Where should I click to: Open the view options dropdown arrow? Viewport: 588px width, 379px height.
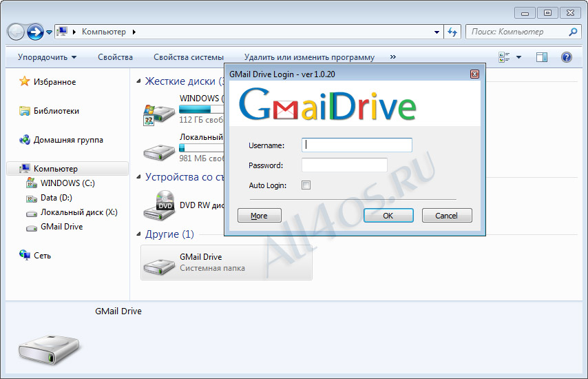[x=518, y=57]
